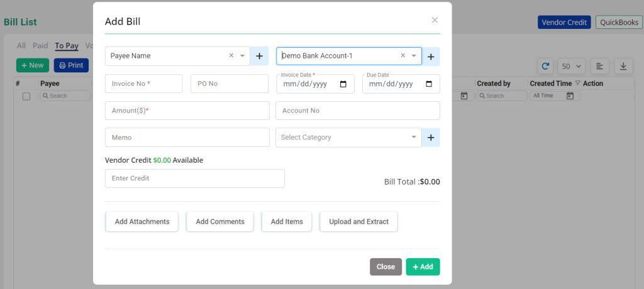Open the bank account dropdown arrow
644x289 pixels.
(414, 56)
